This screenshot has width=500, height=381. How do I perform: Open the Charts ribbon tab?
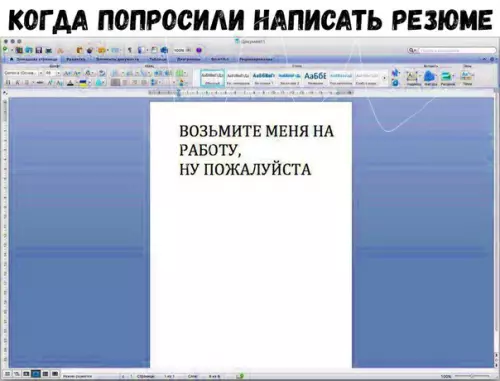(188, 59)
